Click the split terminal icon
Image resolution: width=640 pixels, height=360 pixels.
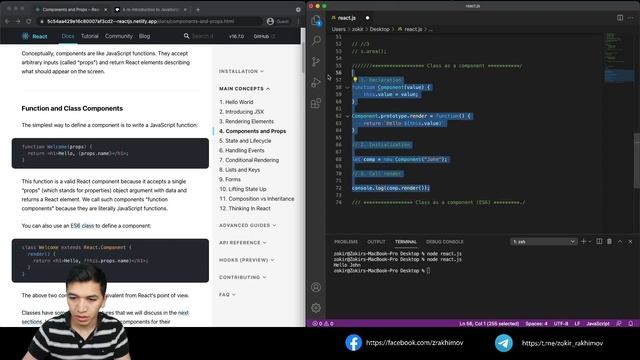point(599,242)
